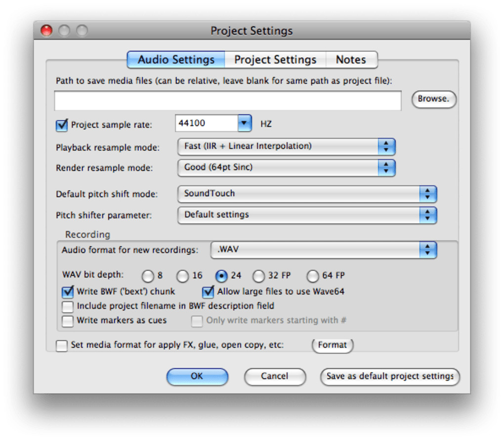Select the 16 bit depth radio button
This screenshot has height=440, width=504.
point(183,276)
